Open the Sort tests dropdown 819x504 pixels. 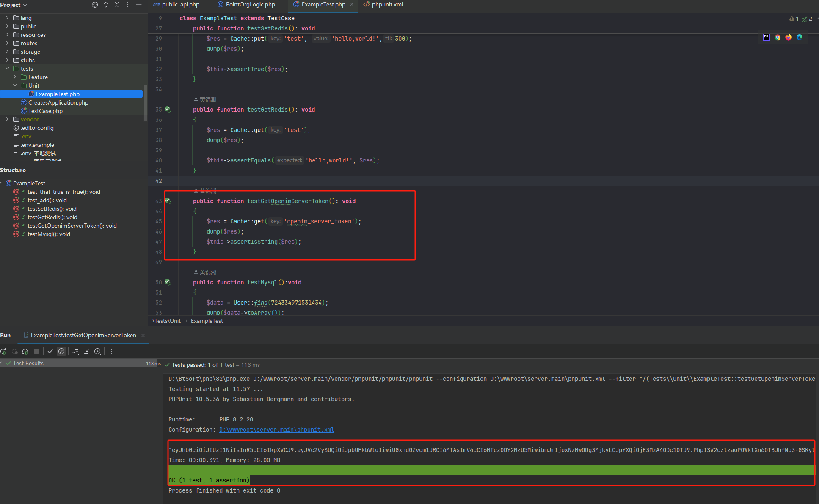(x=76, y=351)
